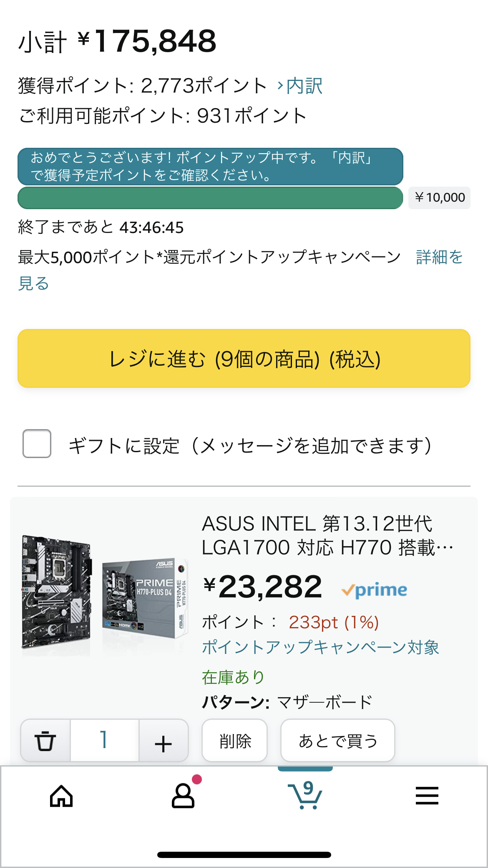The height and width of the screenshot is (868, 488).
Task: Tap the home icon in bottom navigation
Action: click(61, 796)
